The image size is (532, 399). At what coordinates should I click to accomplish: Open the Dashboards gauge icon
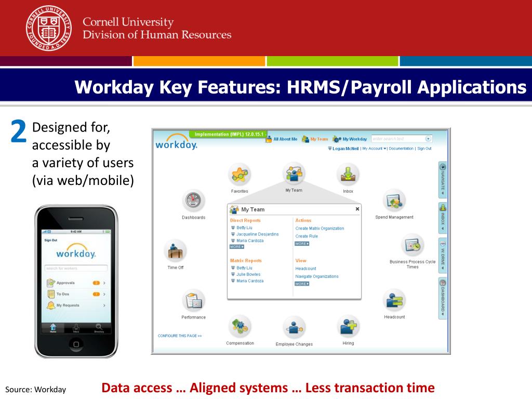pyautogui.click(x=193, y=201)
